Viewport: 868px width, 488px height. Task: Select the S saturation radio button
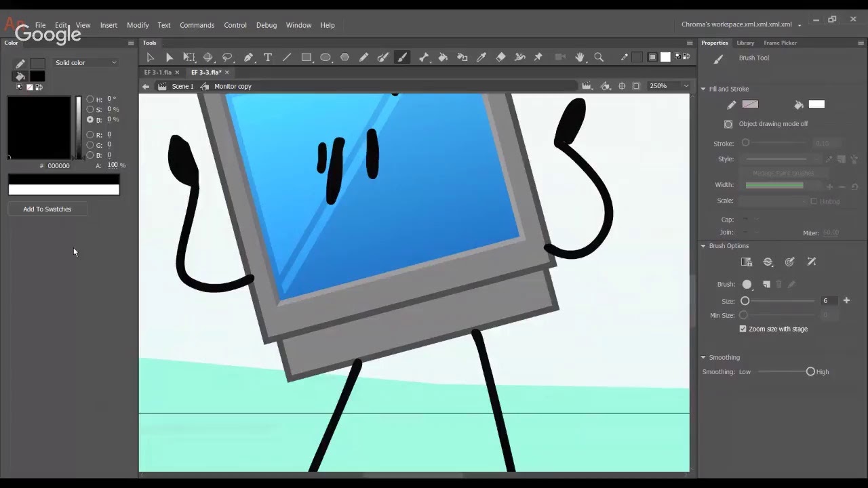click(90, 109)
